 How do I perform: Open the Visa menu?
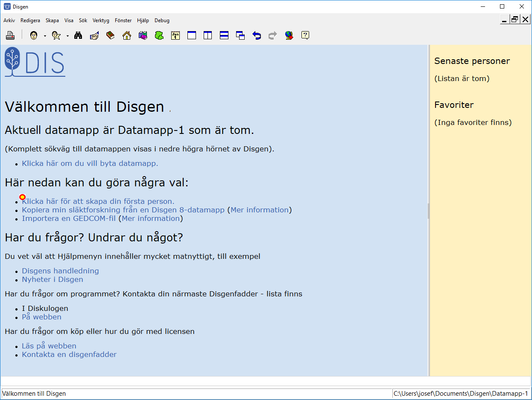point(69,20)
